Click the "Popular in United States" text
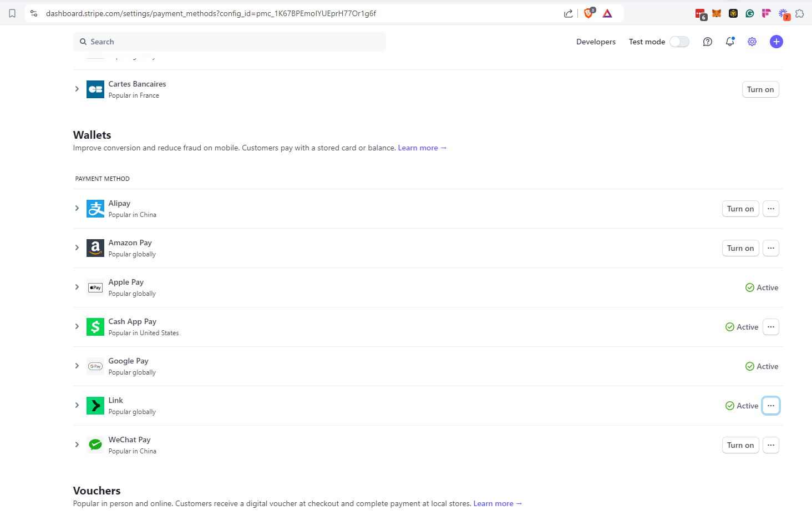The image size is (812, 520). (x=144, y=333)
